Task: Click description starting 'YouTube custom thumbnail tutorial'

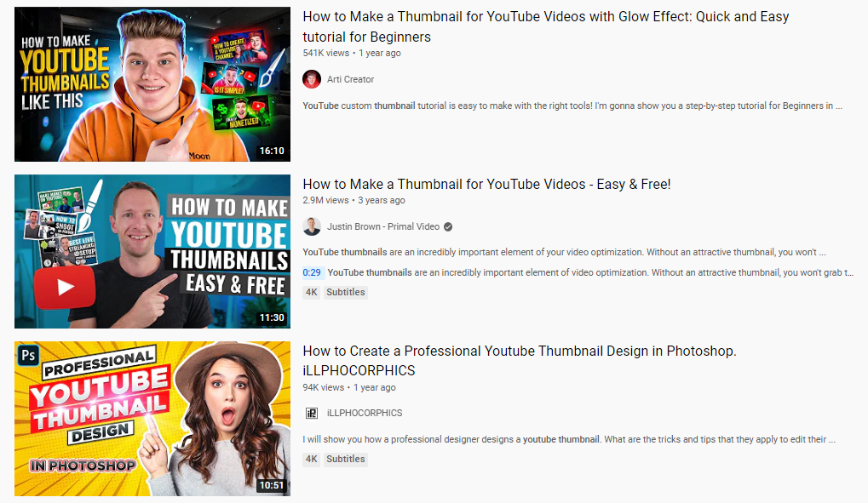Action: click(572, 106)
